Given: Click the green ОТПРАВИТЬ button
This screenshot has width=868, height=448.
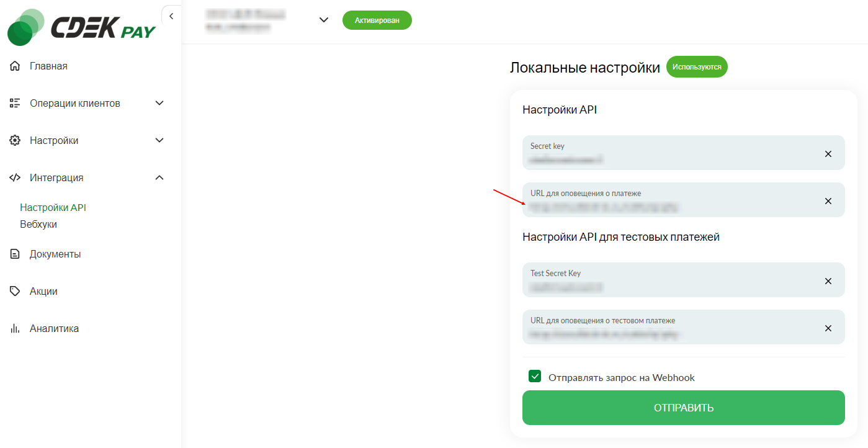Looking at the screenshot, I should tap(684, 408).
